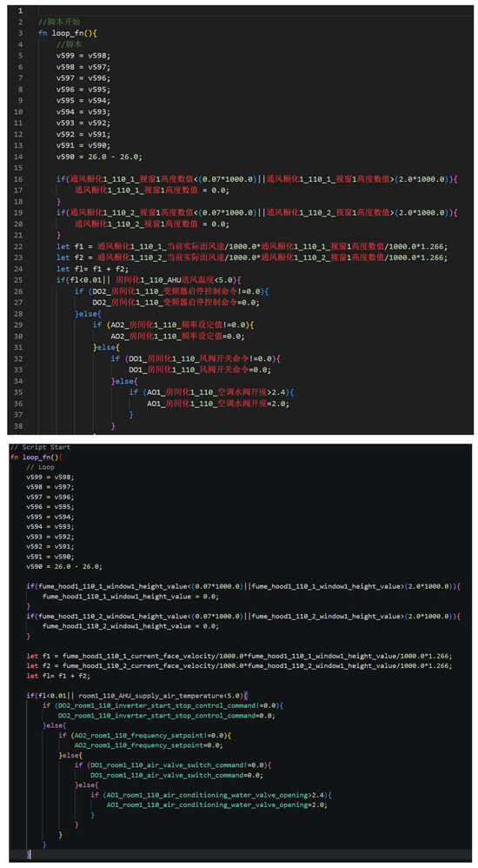Click the v590 assignment on line 14
Image resolution: width=478 pixels, height=868 pixels.
point(99,157)
